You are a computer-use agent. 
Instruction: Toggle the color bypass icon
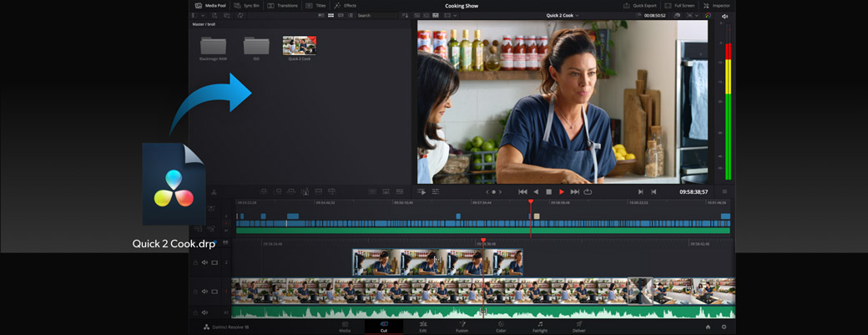pos(708,16)
